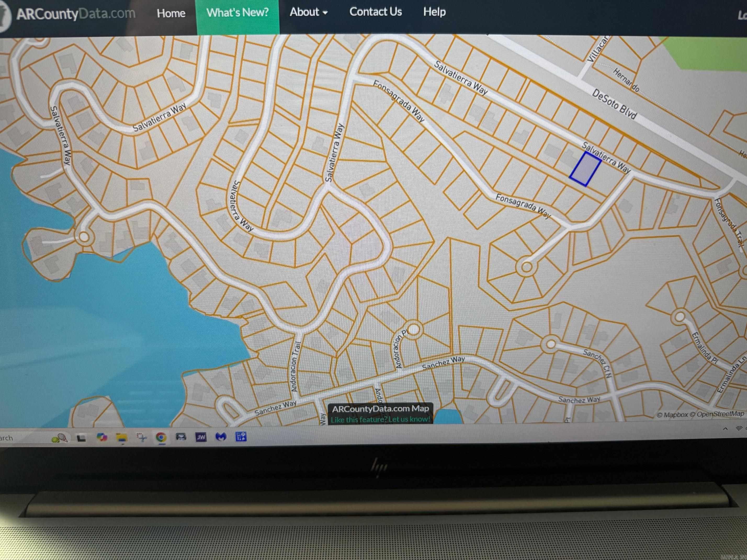Expand the About dropdown menu
747x560 pixels.
tap(308, 12)
